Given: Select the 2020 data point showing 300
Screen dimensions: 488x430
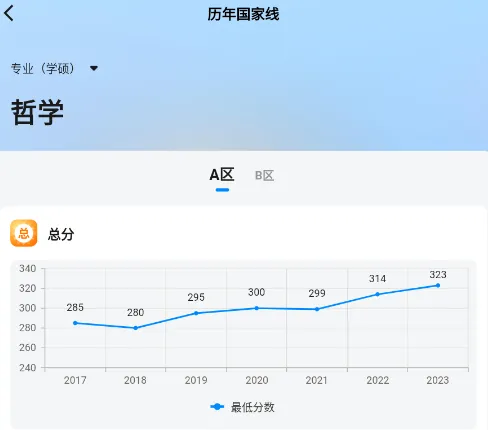Looking at the screenshot, I should click(256, 308).
